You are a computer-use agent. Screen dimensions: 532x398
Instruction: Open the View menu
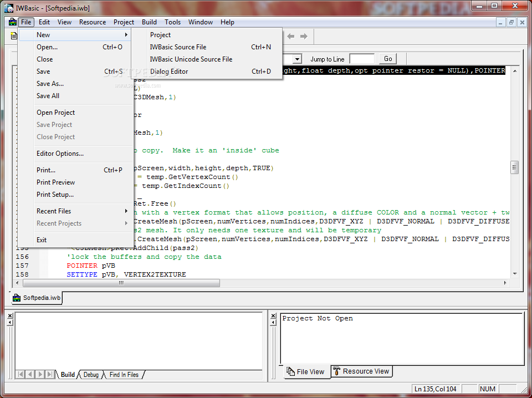64,22
